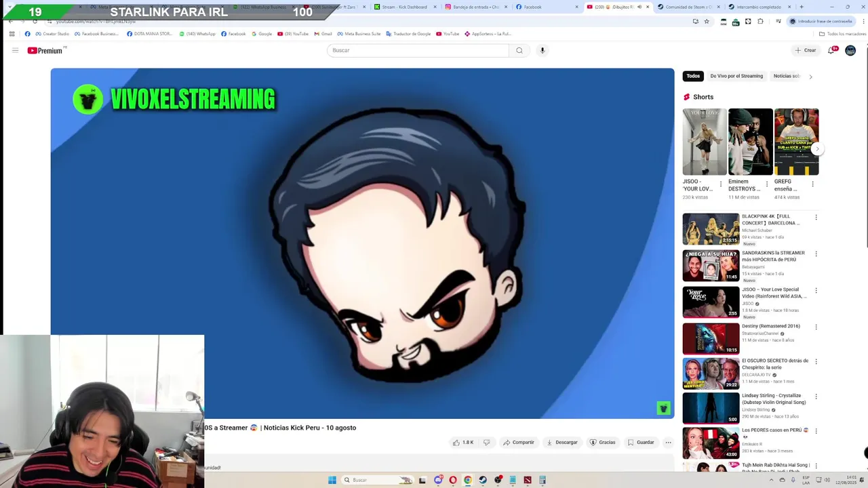The width and height of the screenshot is (868, 488).
Task: Switch to the Intercambio completado tab
Action: (x=758, y=7)
